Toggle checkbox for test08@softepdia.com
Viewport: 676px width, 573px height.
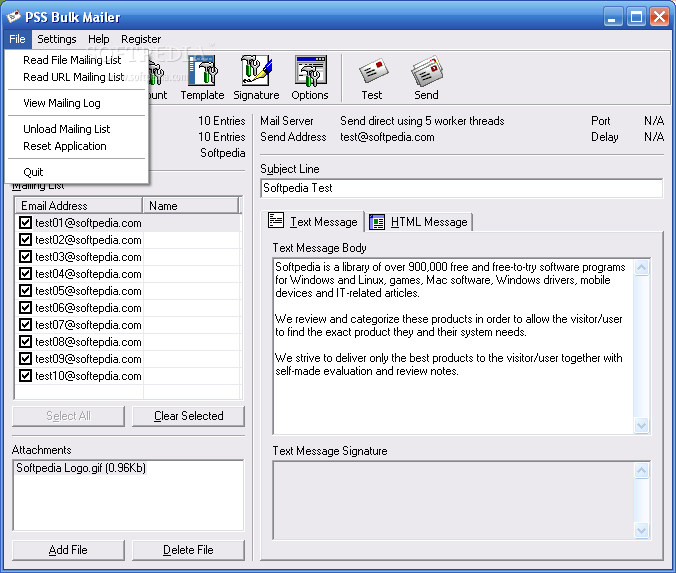(x=25, y=342)
